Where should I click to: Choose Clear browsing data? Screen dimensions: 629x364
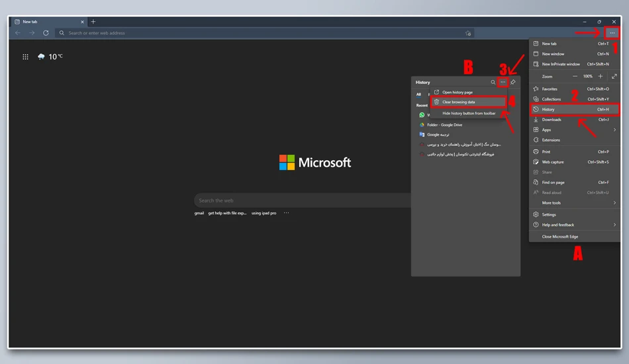coord(469,102)
